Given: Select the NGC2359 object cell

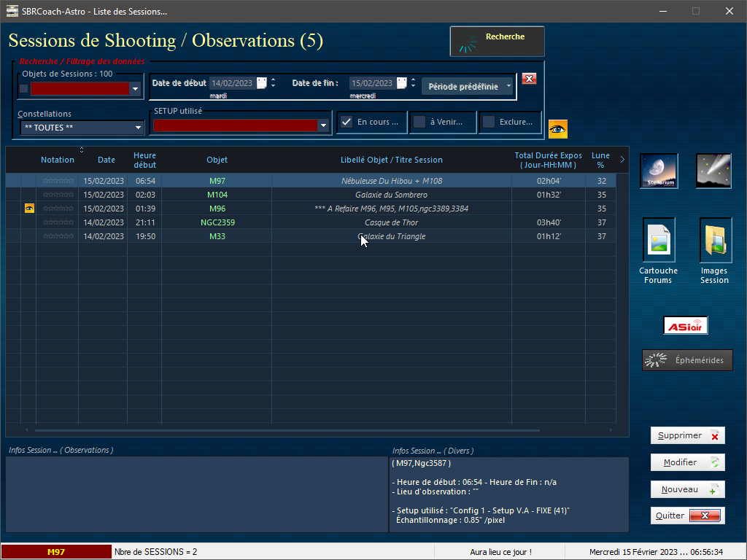Looking at the screenshot, I should [x=217, y=222].
